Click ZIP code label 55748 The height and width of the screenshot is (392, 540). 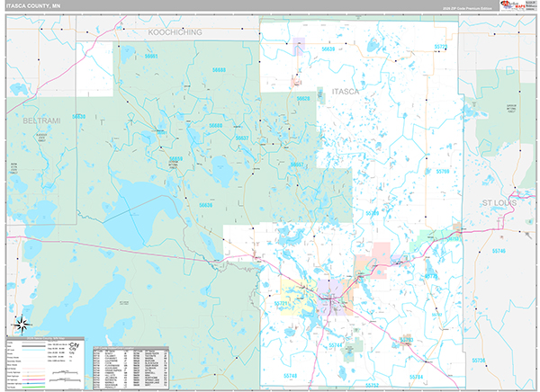coord(291,376)
